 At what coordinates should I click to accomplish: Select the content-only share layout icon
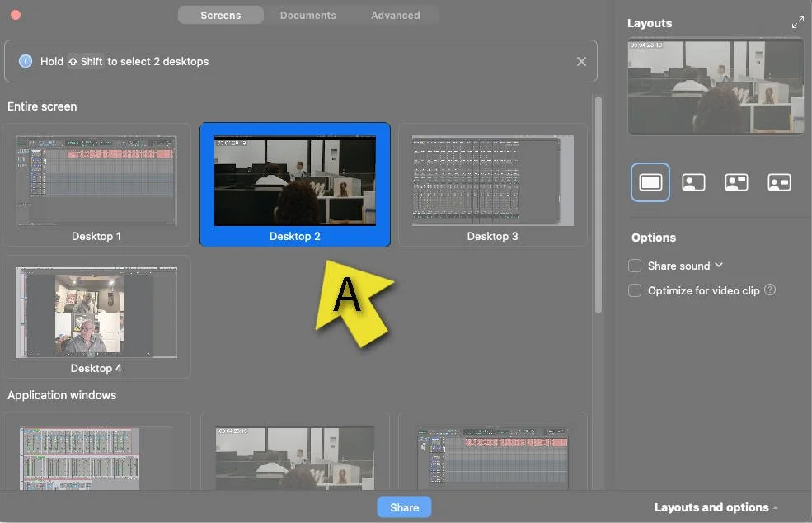[650, 182]
